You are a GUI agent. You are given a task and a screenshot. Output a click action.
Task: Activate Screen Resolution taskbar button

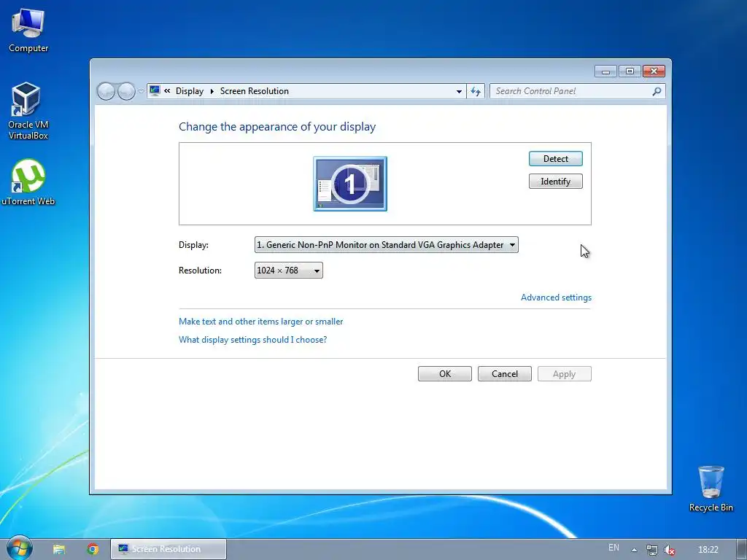[x=169, y=549]
